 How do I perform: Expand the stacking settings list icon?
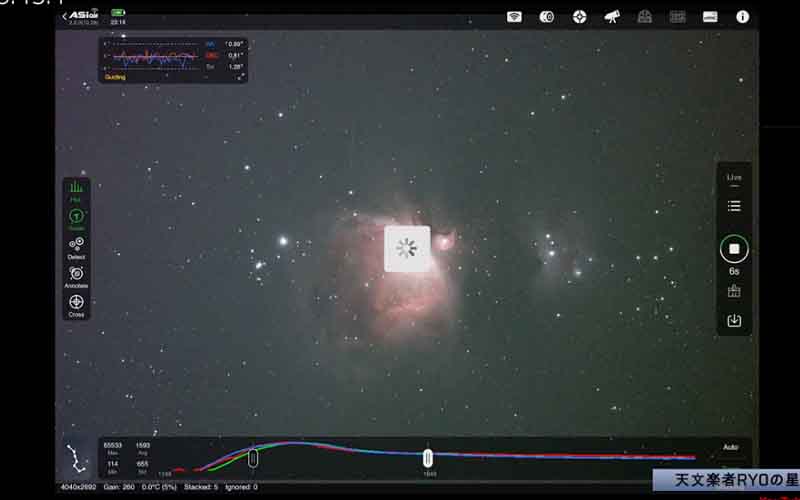(x=734, y=206)
